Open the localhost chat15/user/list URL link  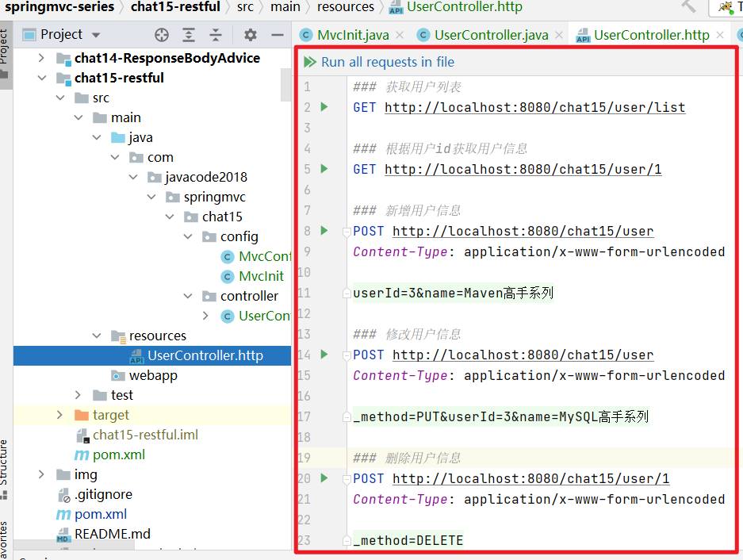pos(535,108)
